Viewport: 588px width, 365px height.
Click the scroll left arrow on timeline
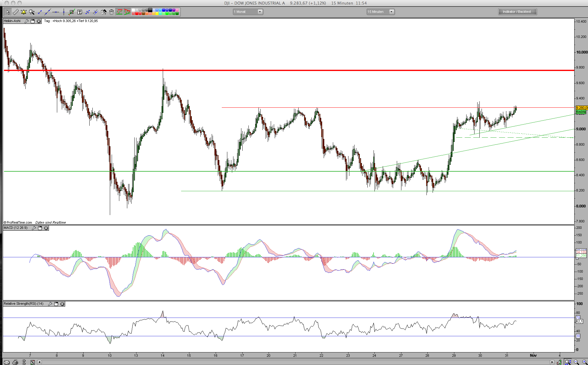pos(39,362)
